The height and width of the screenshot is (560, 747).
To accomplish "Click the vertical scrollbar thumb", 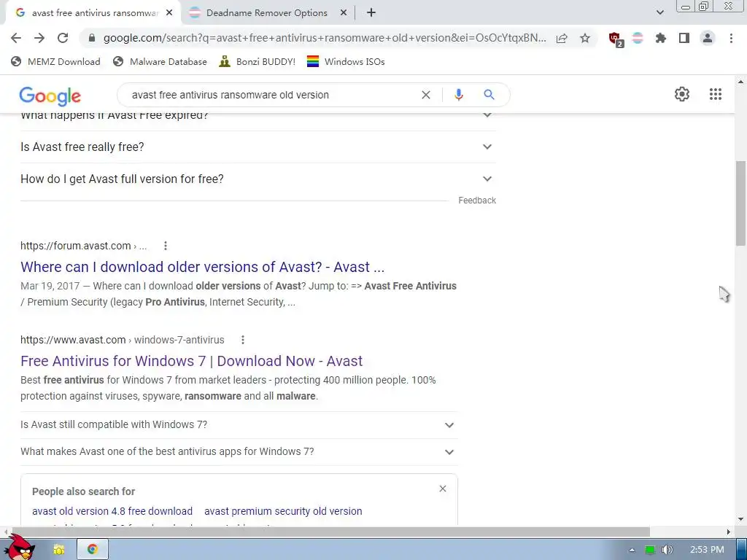I will [x=740, y=203].
